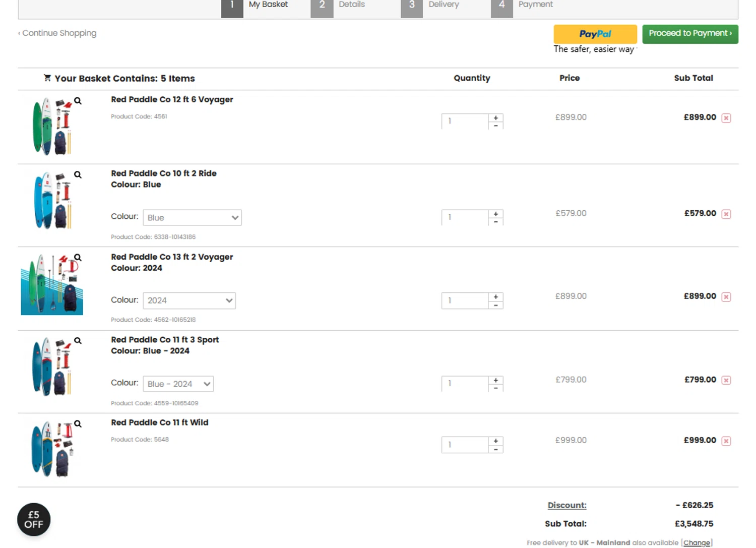Zoom image of 13 ft 2 Voyager

click(x=78, y=257)
